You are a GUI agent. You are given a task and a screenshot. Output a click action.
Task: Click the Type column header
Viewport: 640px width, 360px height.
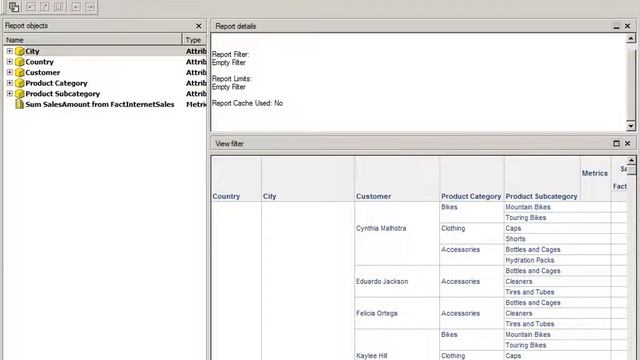[194, 40]
